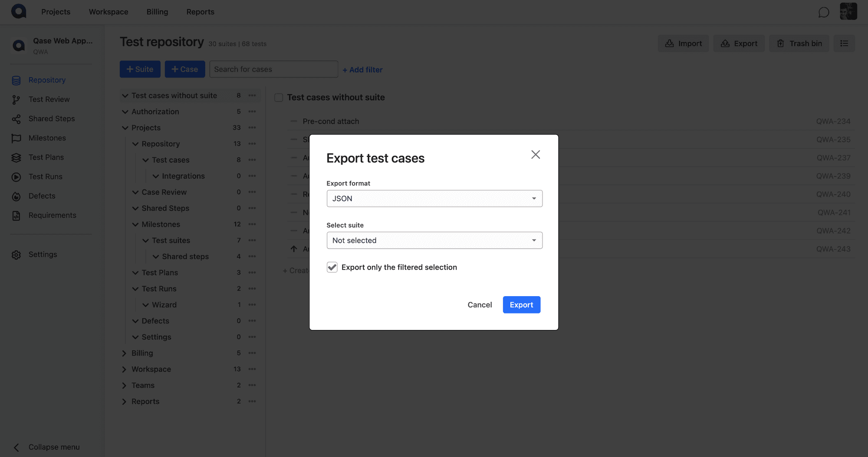The height and width of the screenshot is (457, 868).
Task: Open the Reports menu
Action: point(200,12)
